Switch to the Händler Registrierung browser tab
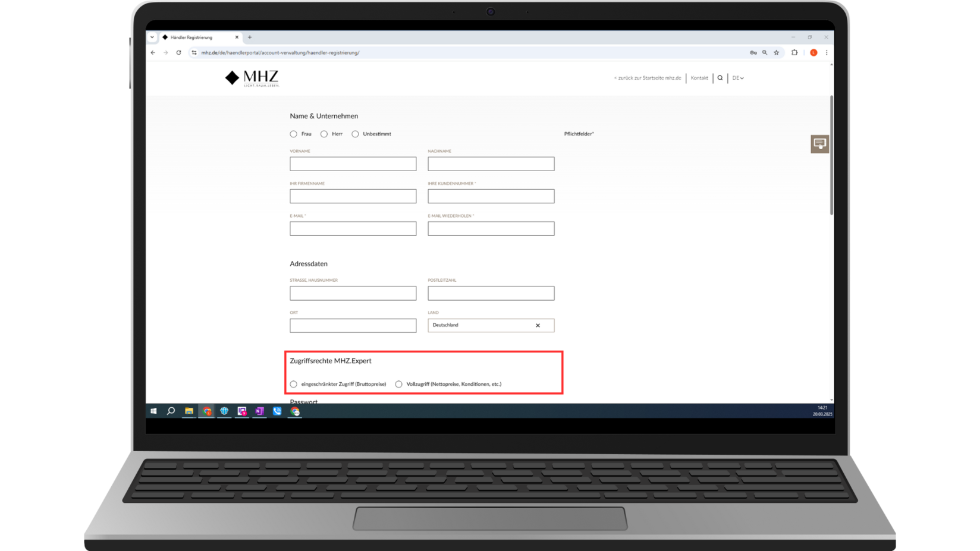Viewport: 980px width, 551px height. click(x=196, y=37)
